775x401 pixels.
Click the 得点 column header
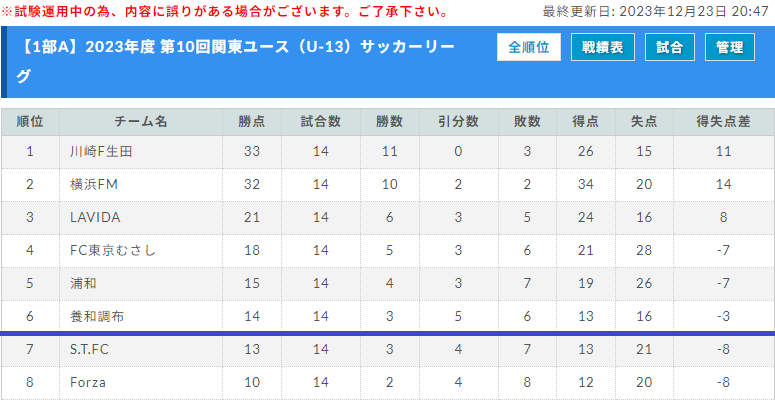pos(586,122)
